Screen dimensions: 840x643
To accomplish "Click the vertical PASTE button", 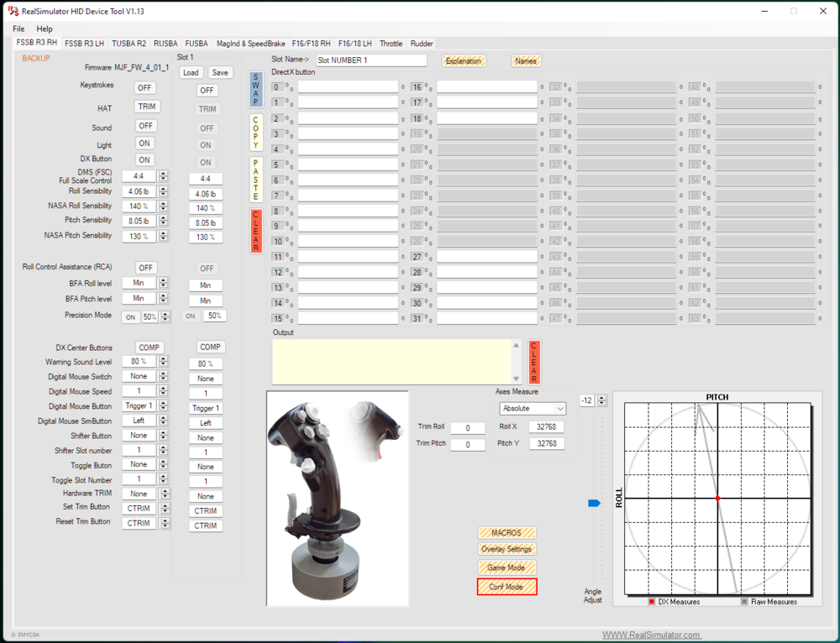I will [x=256, y=179].
